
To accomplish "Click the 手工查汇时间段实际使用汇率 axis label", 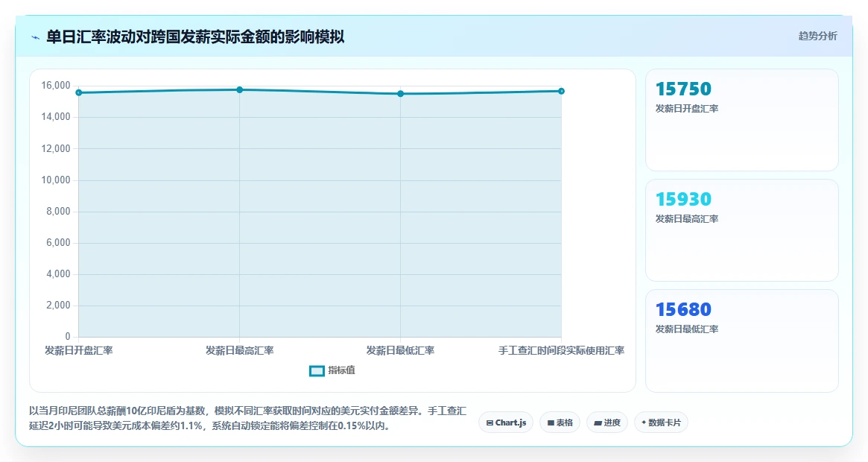I will (561, 351).
